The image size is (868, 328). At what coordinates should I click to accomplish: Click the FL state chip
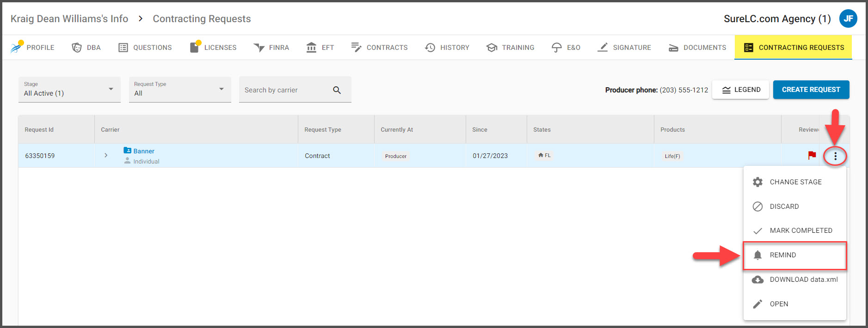click(x=544, y=155)
